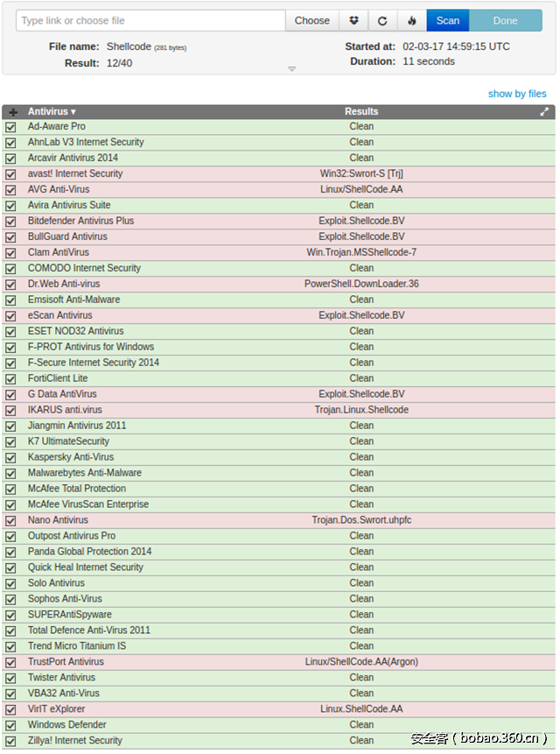Click the Results column header
Viewport: 560px width, 754px height.
pyautogui.click(x=361, y=112)
